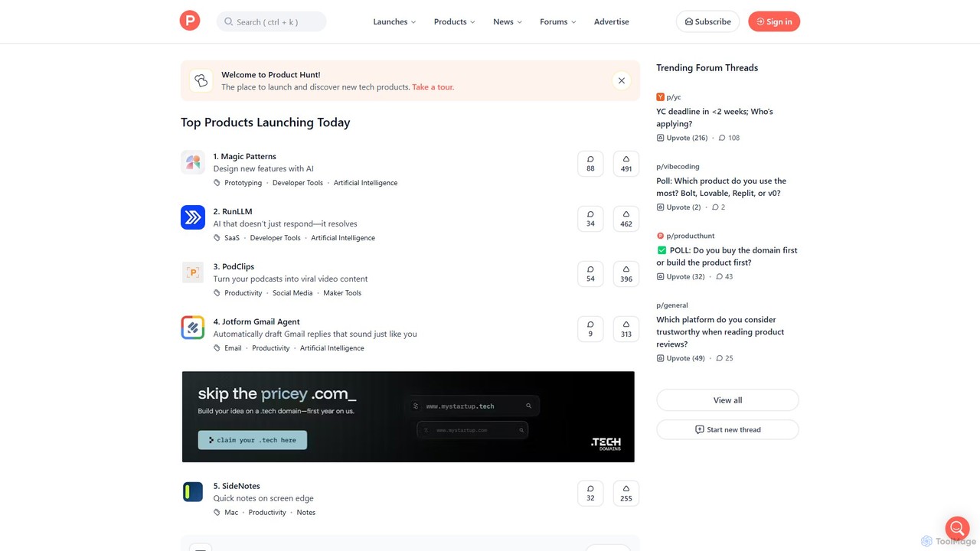This screenshot has width=980, height=551.
Task: Upvote Magic Patterns (491)
Action: (x=626, y=164)
